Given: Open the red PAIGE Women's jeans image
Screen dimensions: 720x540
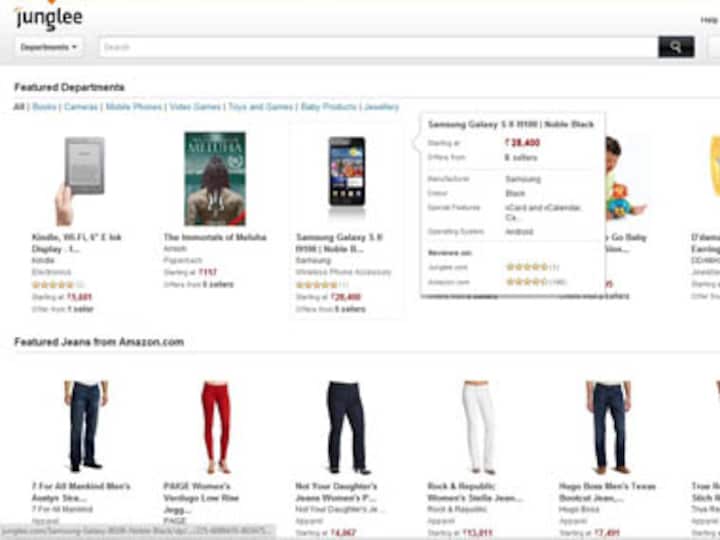Looking at the screenshot, I should [216, 427].
